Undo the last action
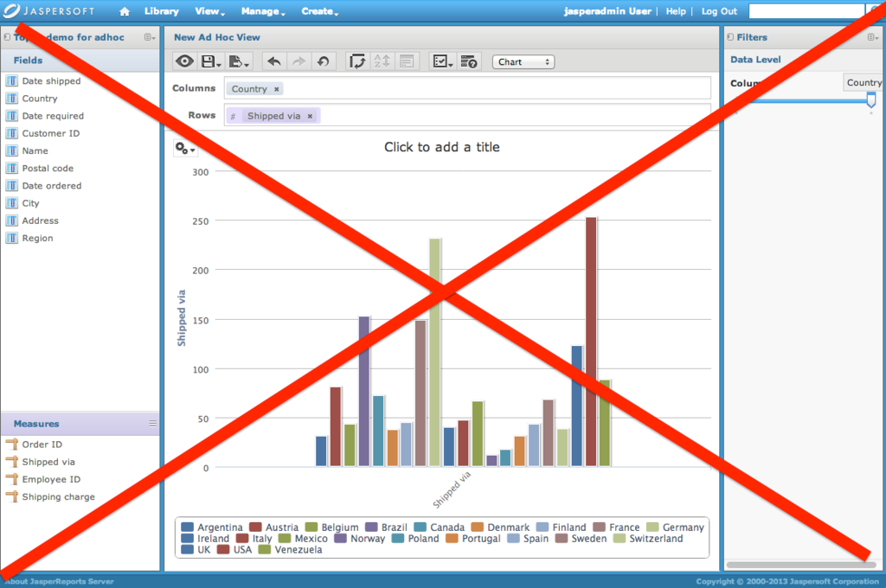 click(274, 61)
